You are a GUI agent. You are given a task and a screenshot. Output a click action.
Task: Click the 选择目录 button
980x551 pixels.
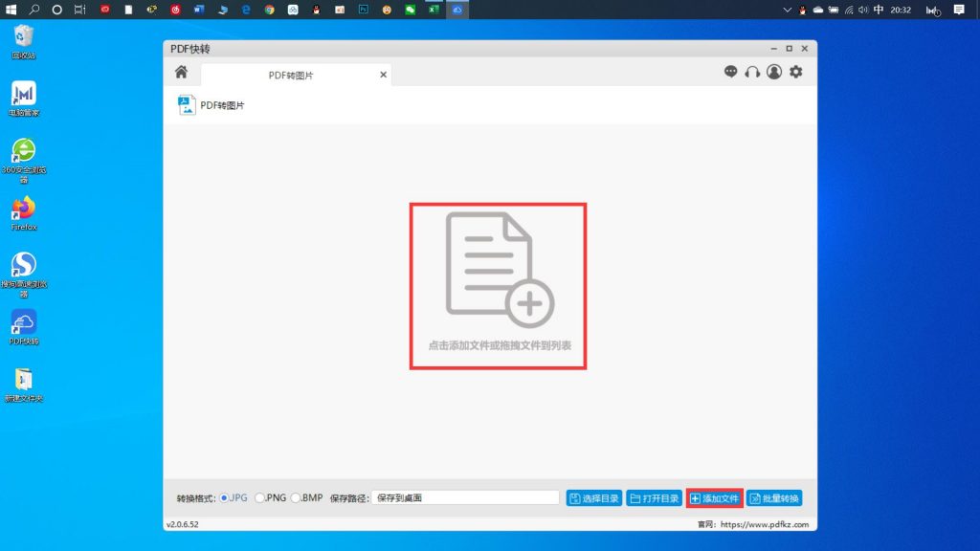pos(593,497)
